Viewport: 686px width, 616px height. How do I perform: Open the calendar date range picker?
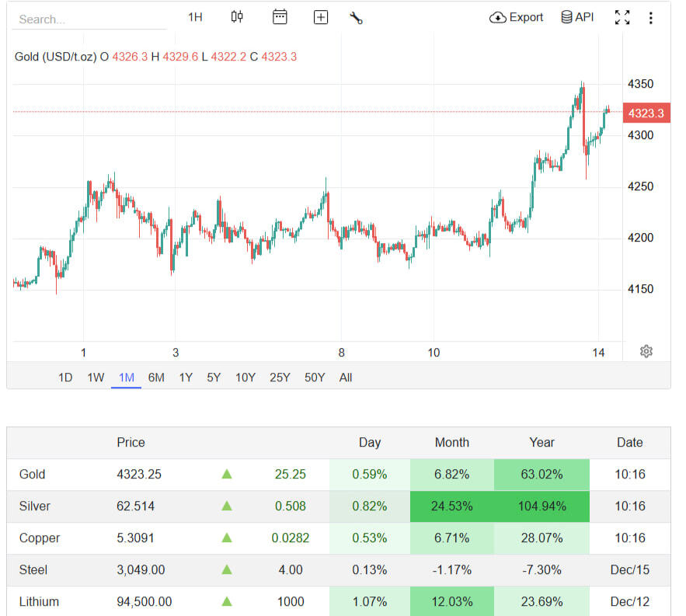[280, 17]
